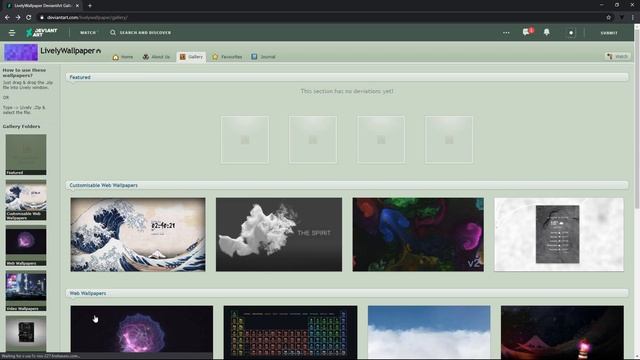Open the Journal tab
Viewport: 640px width, 360px height.
pos(264,57)
